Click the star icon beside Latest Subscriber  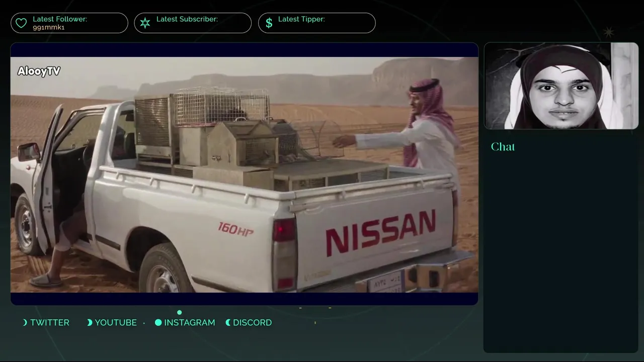click(x=145, y=23)
